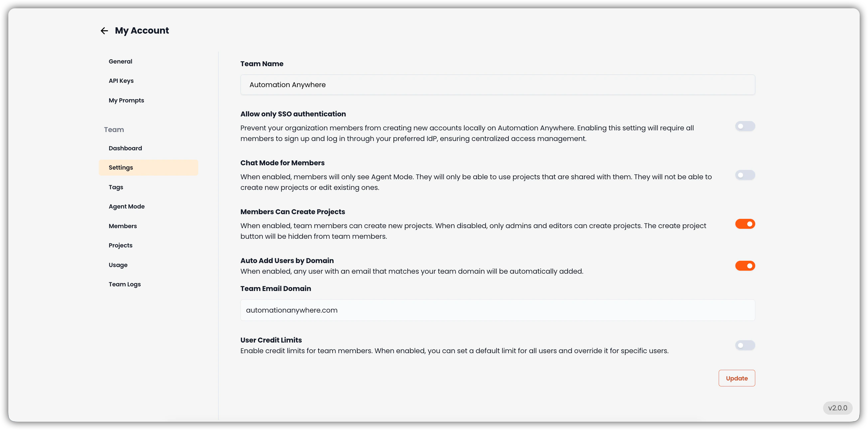Screen dimensions: 868x430
Task: Enable User Credit Limits
Action: [x=745, y=345]
